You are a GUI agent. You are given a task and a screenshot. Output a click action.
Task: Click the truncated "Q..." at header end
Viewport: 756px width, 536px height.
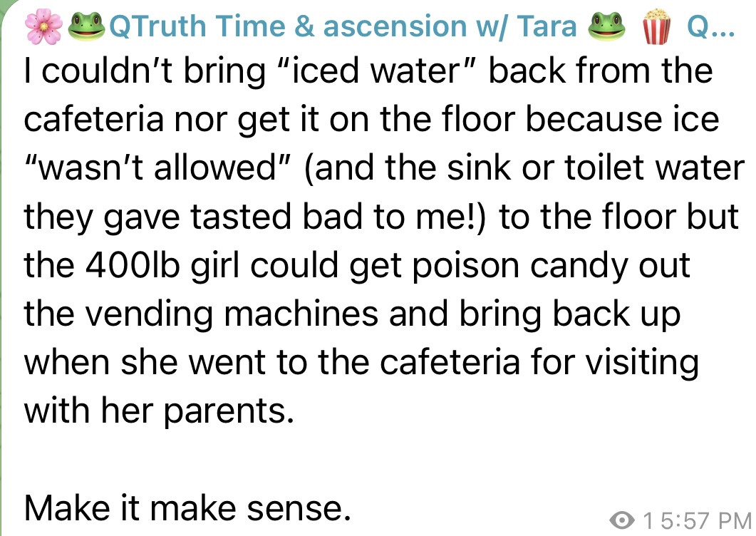coord(708,27)
